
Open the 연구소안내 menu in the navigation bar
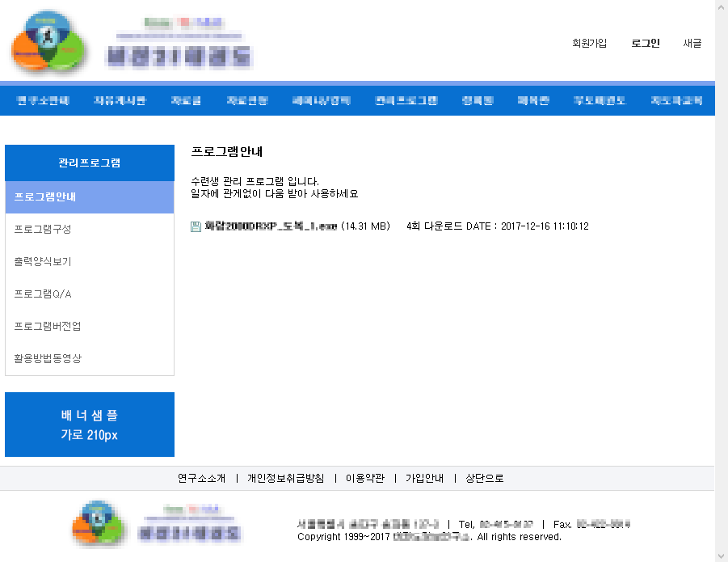pos(41,99)
